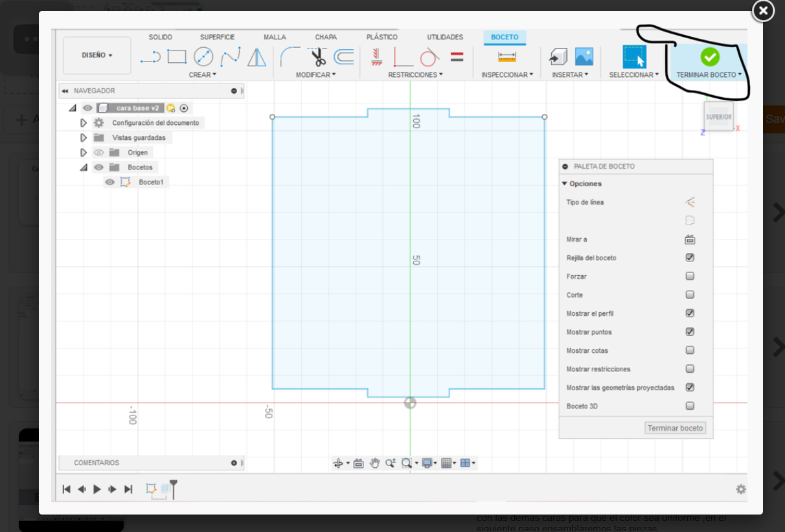The height and width of the screenshot is (532, 785).
Task: Click the Mirar a icon in palette
Action: [x=690, y=239]
